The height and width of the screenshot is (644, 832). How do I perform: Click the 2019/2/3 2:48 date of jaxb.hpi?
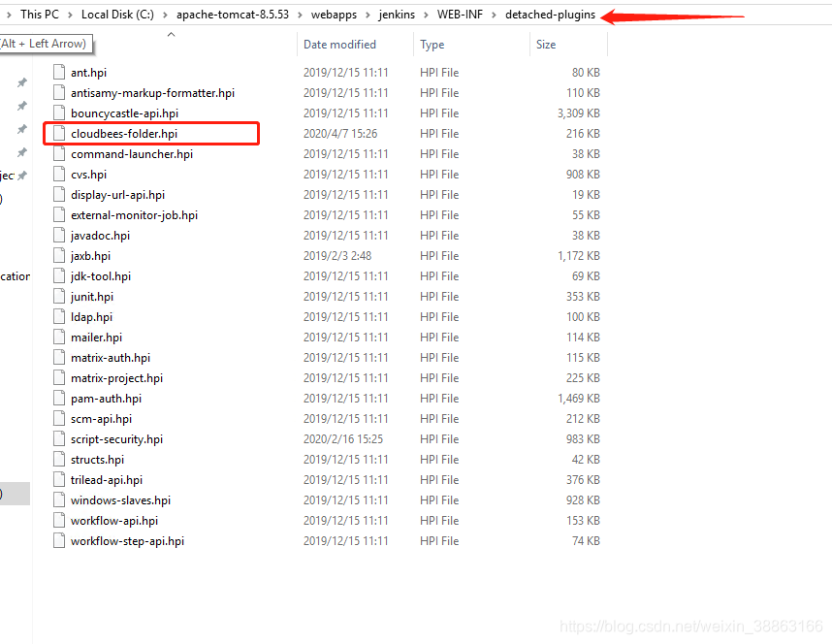point(336,256)
